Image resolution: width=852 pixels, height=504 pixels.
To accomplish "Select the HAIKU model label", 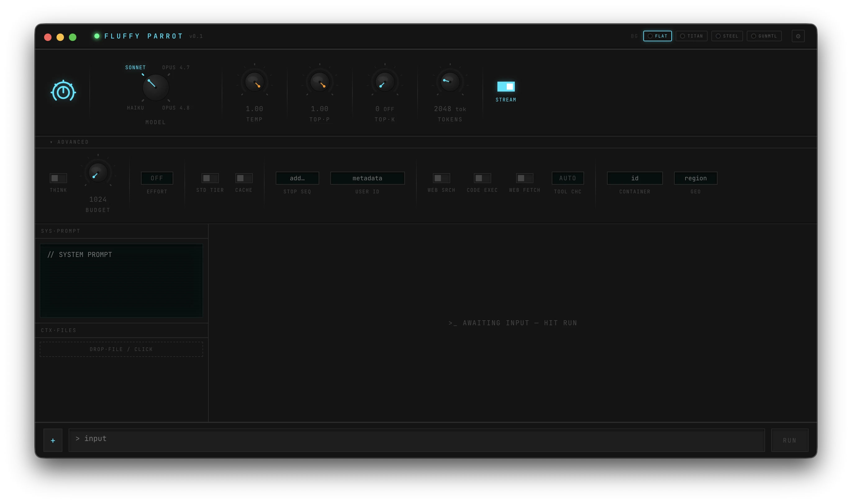I will (136, 108).
